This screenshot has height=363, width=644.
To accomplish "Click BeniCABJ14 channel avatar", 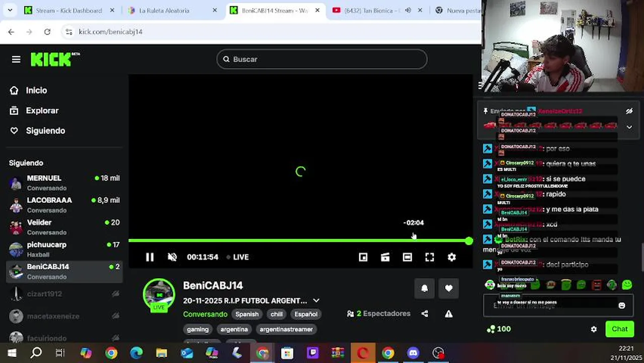I will click(159, 294).
